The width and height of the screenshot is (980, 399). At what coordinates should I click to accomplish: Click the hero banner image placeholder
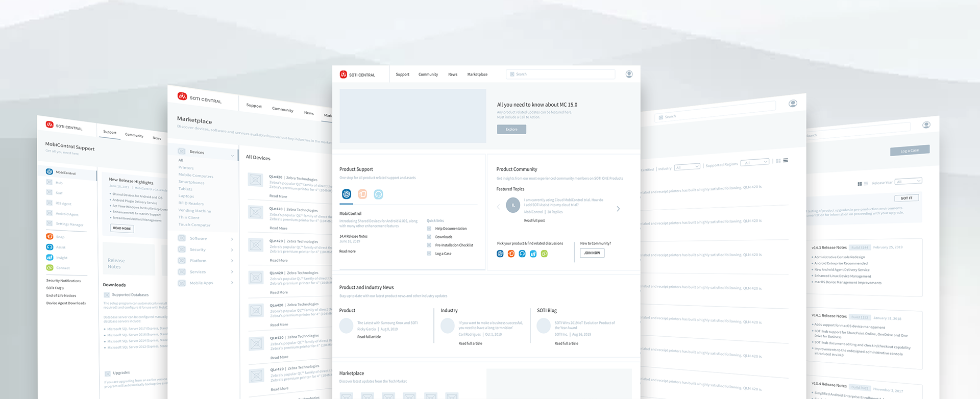pyautogui.click(x=413, y=116)
